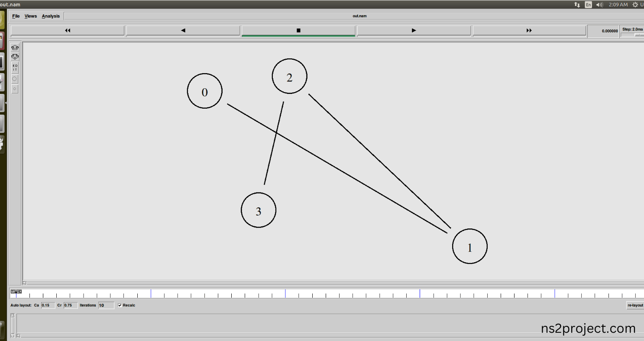Viewport: 644px width, 341px height.
Task: Click the fast forward button
Action: (529, 31)
